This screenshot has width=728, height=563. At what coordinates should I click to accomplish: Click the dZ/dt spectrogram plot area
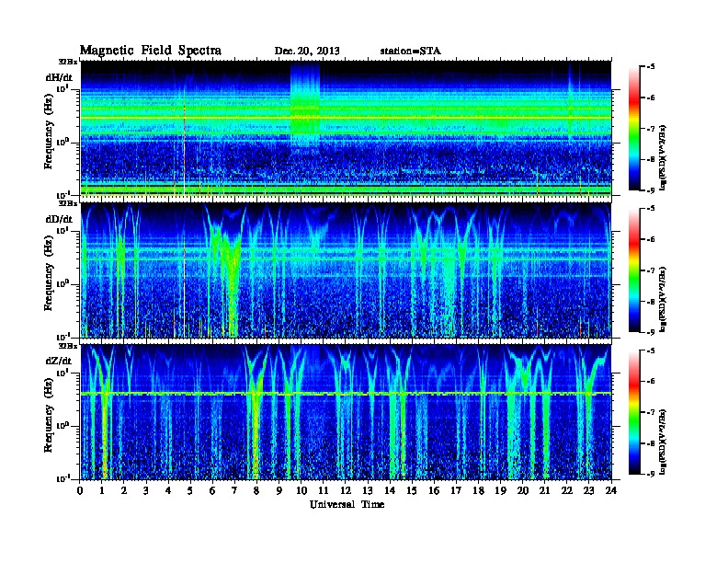[346, 411]
